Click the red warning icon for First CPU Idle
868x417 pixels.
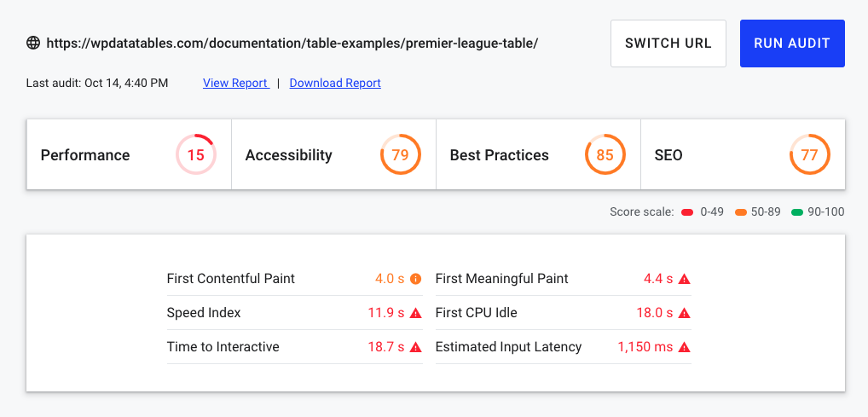[x=684, y=313]
